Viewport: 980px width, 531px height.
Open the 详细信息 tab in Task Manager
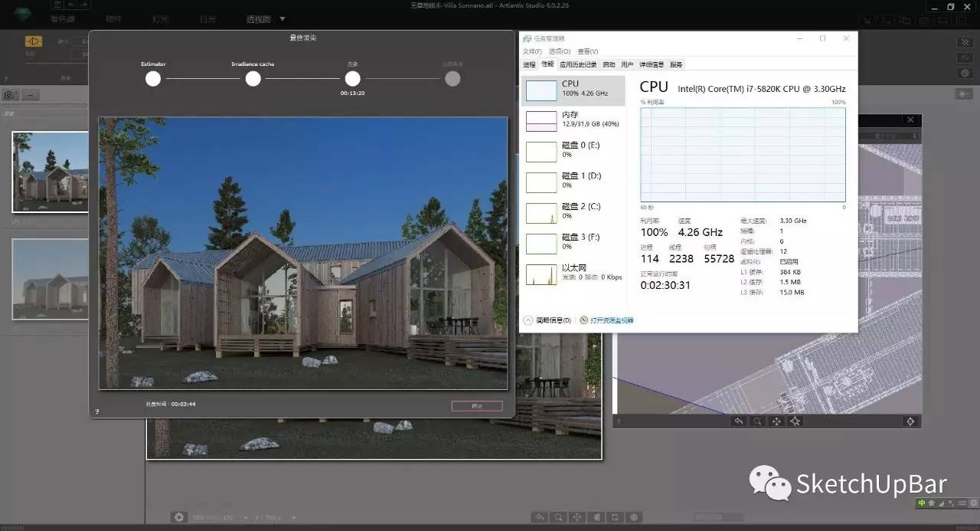coord(652,64)
